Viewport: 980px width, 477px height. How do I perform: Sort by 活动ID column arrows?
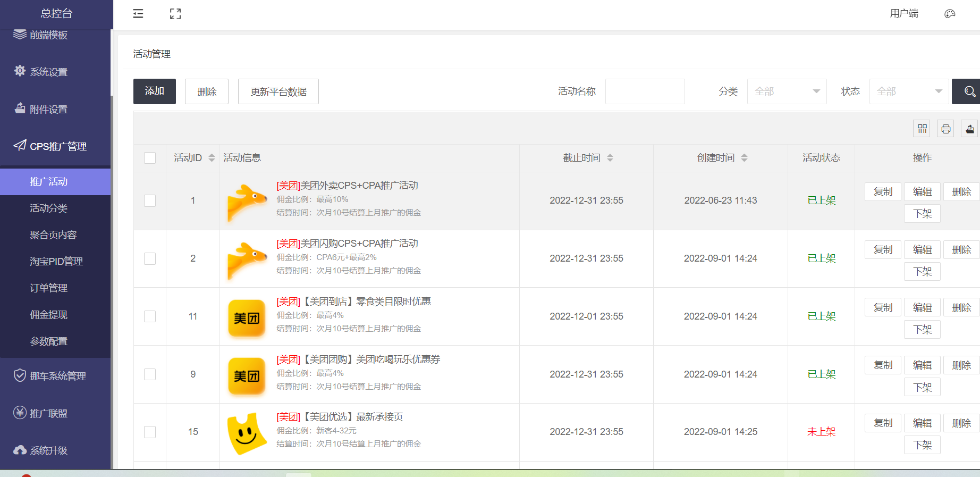[212, 158]
